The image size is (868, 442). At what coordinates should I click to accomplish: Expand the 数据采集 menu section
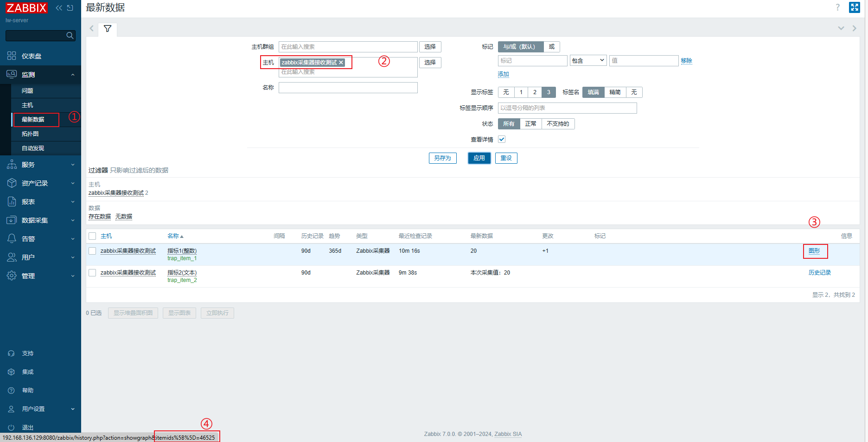(x=73, y=220)
